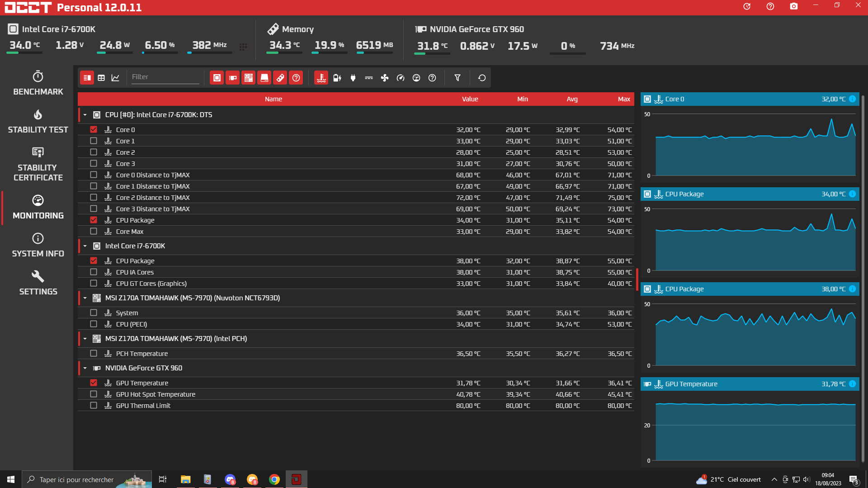Viewport: 868px width, 488px height.
Task: Open info for the Core 0 graph
Action: [x=852, y=99]
